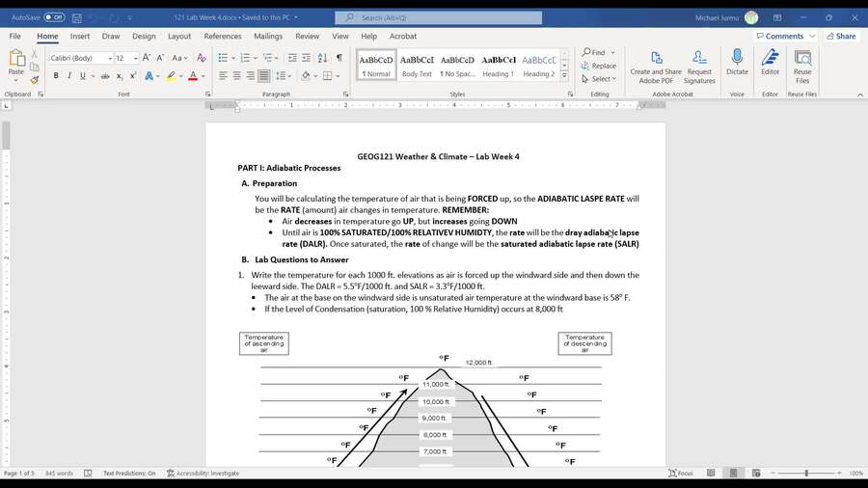The height and width of the screenshot is (488, 868).
Task: Click the Borders icon
Action: (327, 76)
